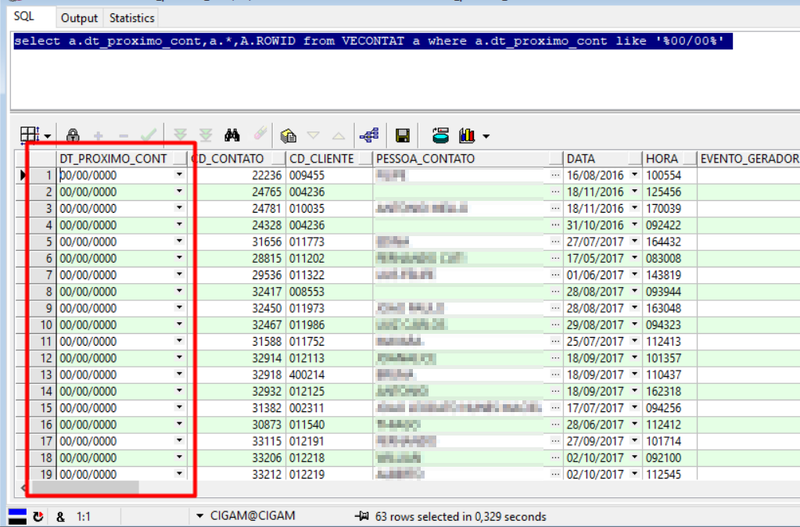Image resolution: width=800 pixels, height=527 pixels.
Task: Click the DT_PROXIMO_CONT column header
Action: pos(113,159)
